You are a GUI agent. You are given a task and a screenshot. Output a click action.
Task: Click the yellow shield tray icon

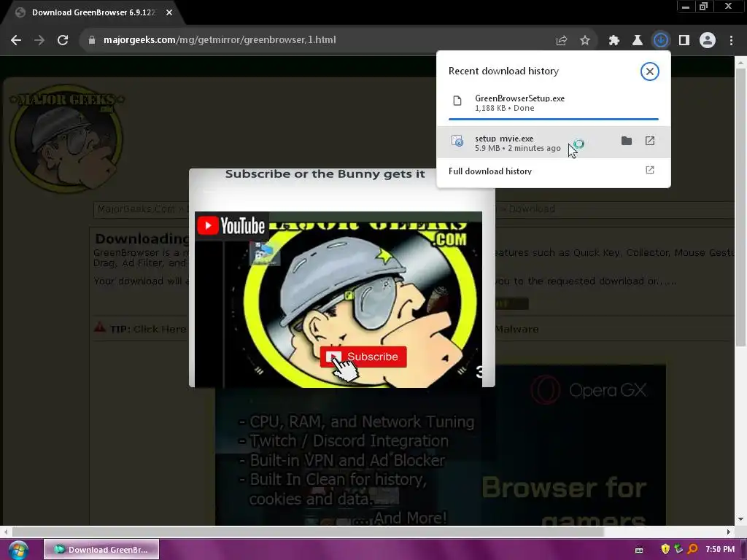pyautogui.click(x=665, y=549)
